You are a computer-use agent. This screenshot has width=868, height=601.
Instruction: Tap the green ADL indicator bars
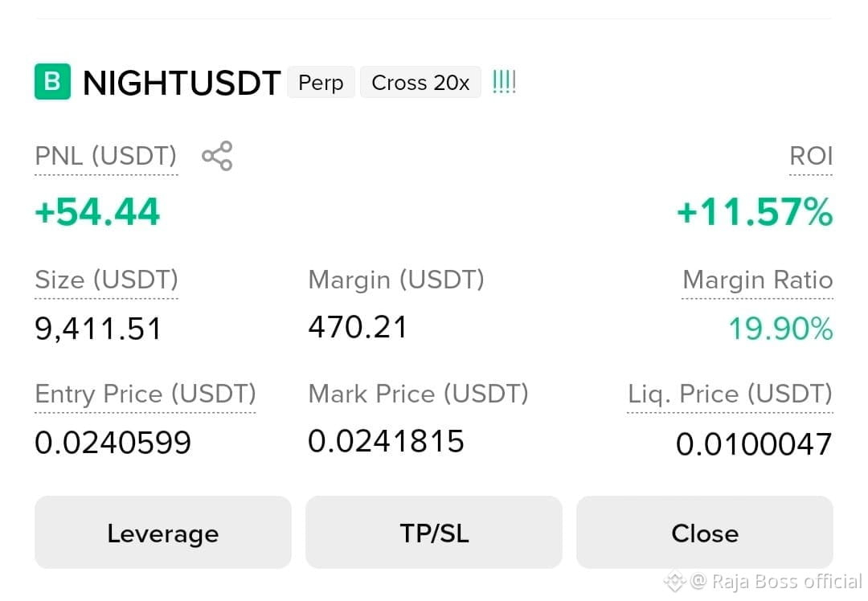(x=504, y=82)
